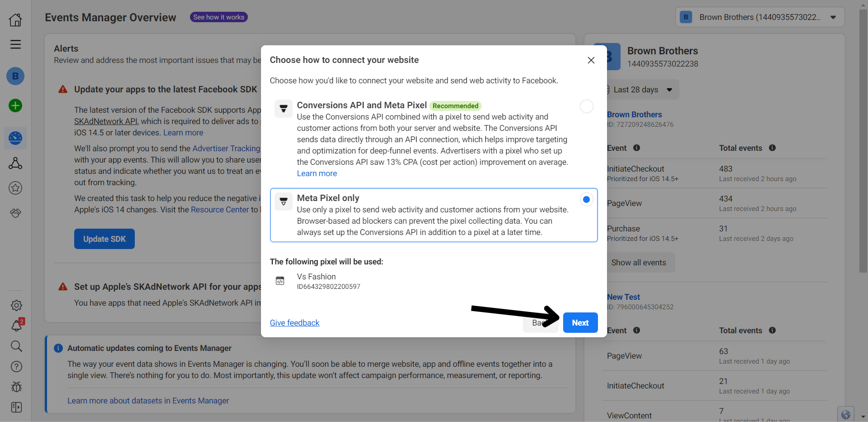Image resolution: width=868 pixels, height=422 pixels.
Task: Open the SKAdNetwork API link
Action: point(105,121)
